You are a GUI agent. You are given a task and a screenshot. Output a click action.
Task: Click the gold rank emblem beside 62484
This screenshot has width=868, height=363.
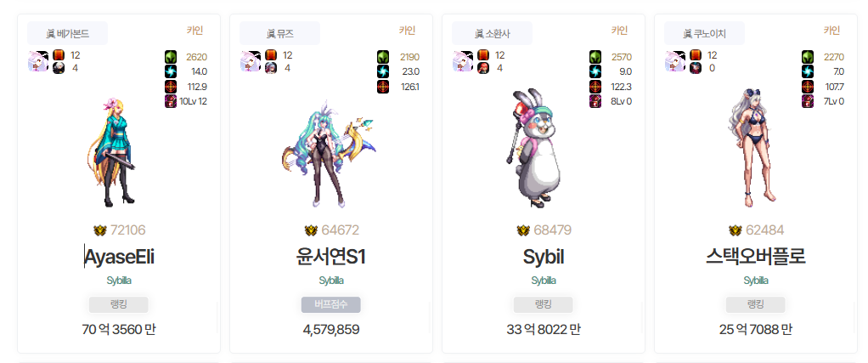pos(736,230)
